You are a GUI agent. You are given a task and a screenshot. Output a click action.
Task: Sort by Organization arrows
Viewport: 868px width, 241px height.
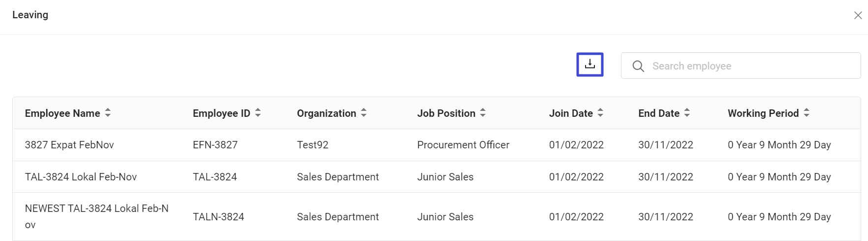364,113
